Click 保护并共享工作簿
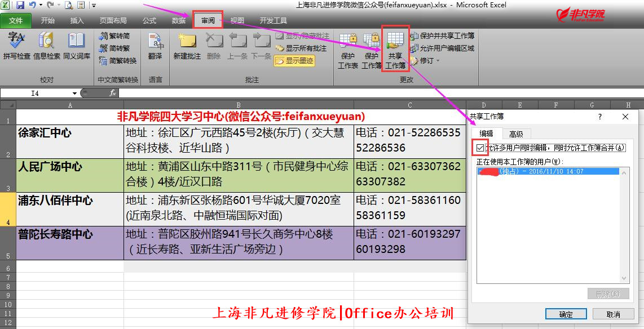This screenshot has width=644, height=329. (x=442, y=36)
